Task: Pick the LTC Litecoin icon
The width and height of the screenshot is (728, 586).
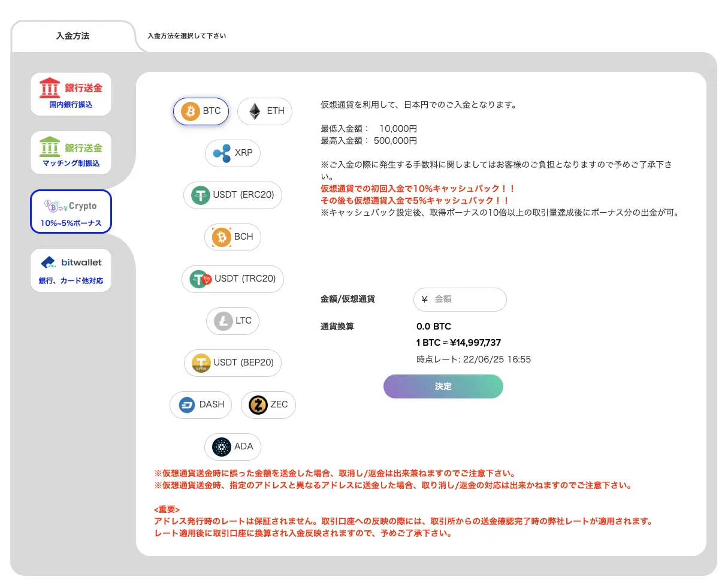Action: 223,321
